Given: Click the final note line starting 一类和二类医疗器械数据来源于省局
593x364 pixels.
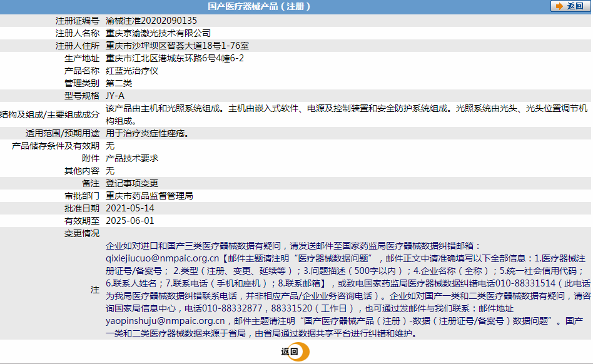Looking at the screenshot, I should pyautogui.click(x=261, y=333).
